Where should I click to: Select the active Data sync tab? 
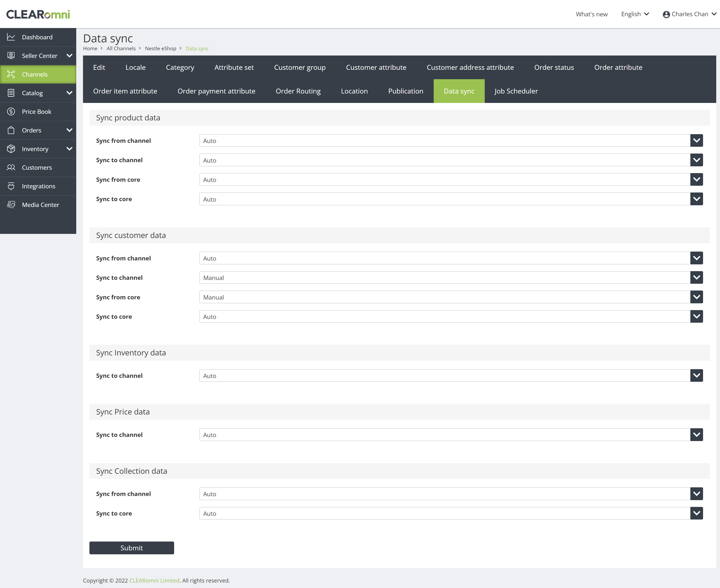pos(459,91)
